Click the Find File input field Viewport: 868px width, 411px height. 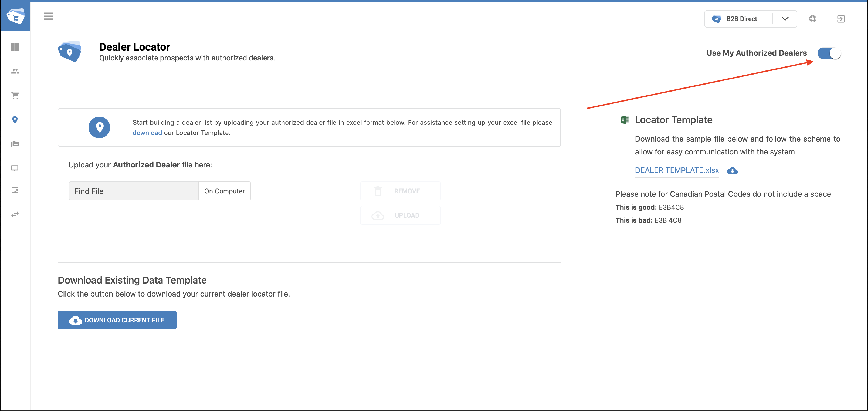[133, 191]
